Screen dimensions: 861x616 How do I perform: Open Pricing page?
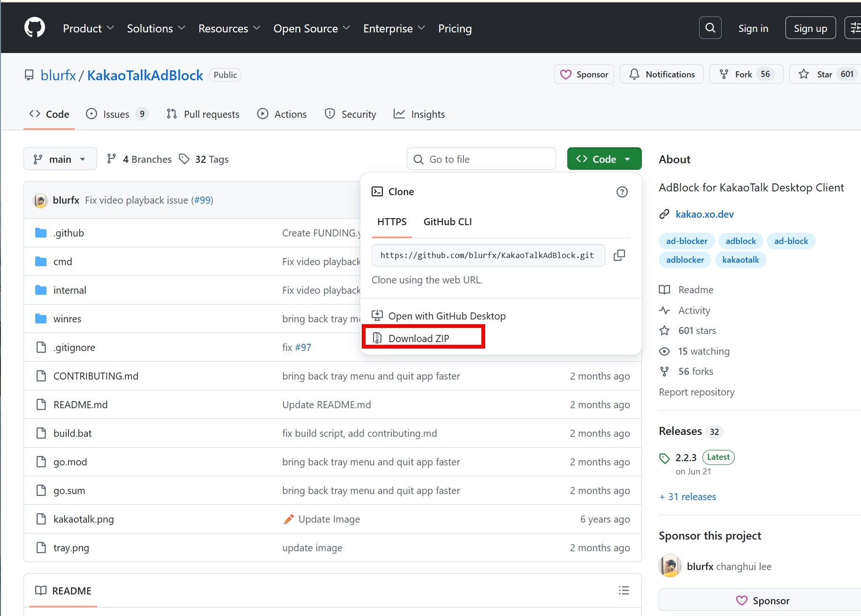point(455,29)
